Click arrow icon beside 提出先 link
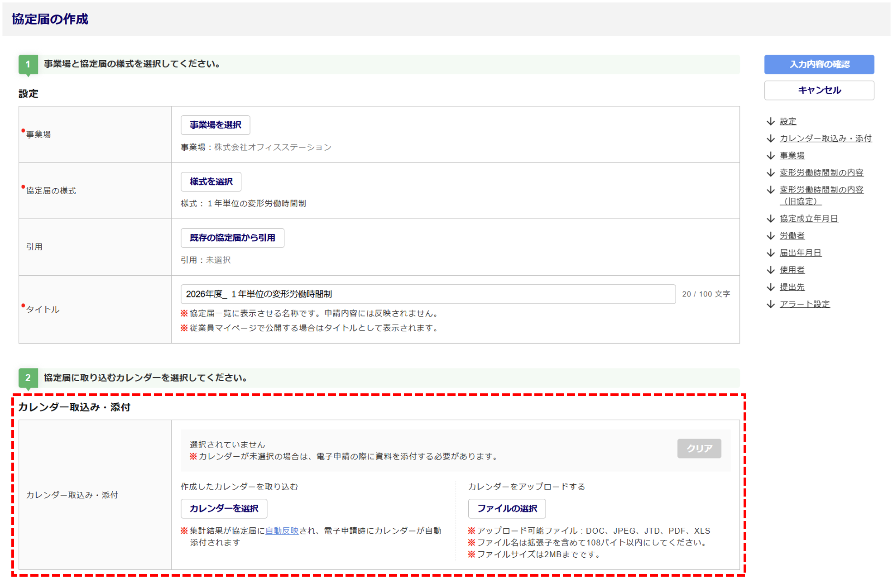 pyautogui.click(x=771, y=287)
